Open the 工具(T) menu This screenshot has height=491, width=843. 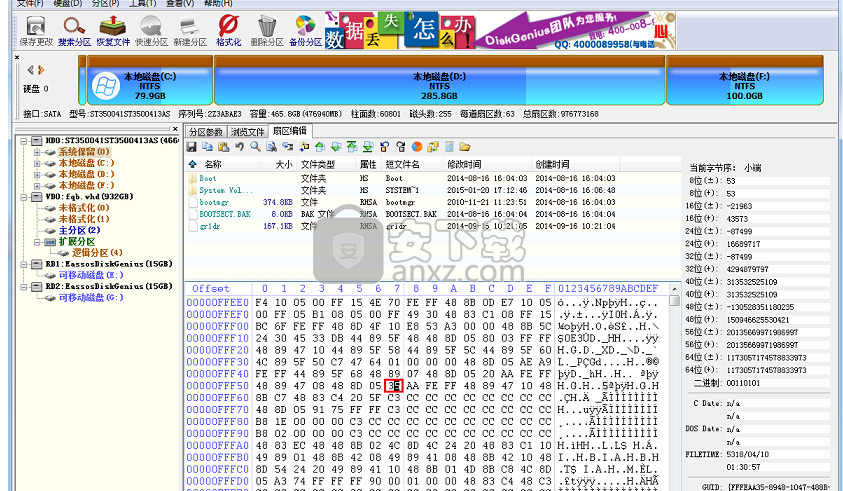pyautogui.click(x=142, y=3)
